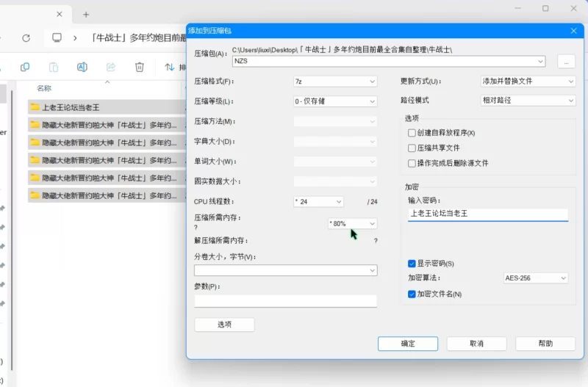Select the 上老王论坛当老王 folder row
The width and height of the screenshot is (588, 387).
click(x=107, y=107)
